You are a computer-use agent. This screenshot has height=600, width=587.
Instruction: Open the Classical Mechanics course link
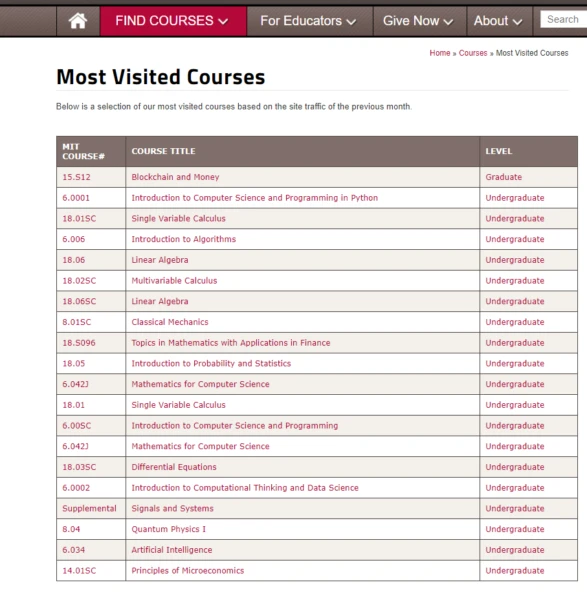[170, 322]
